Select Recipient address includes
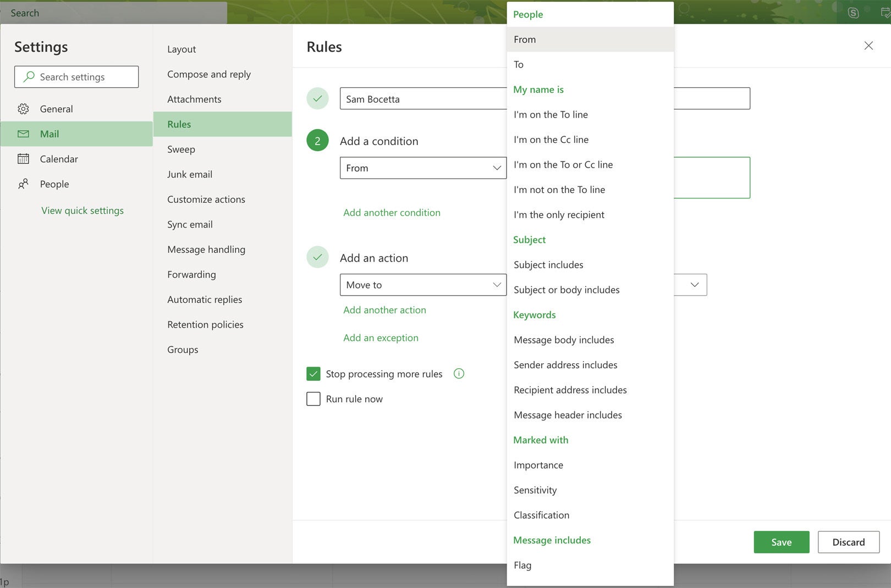The image size is (891, 588). [x=590, y=390]
